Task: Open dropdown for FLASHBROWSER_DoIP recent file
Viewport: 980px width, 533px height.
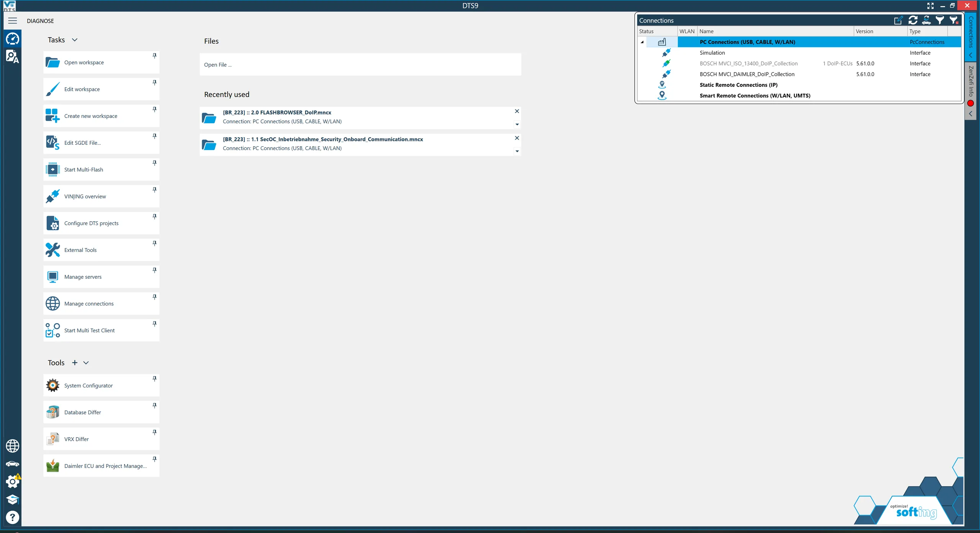Action: click(x=517, y=124)
